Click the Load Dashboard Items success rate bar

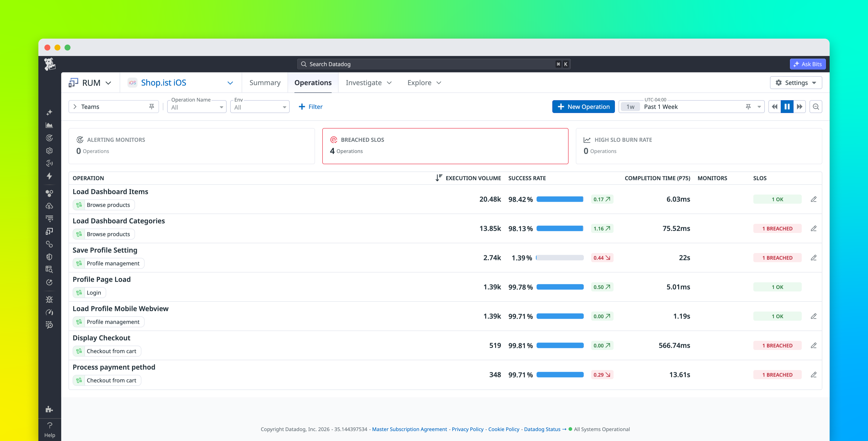coord(560,199)
